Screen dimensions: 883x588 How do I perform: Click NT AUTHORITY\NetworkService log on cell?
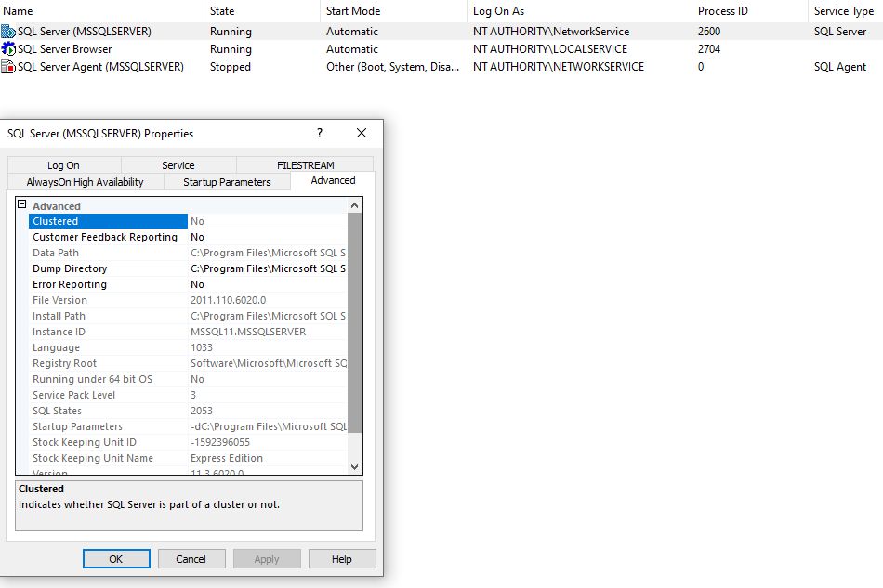coord(551,32)
